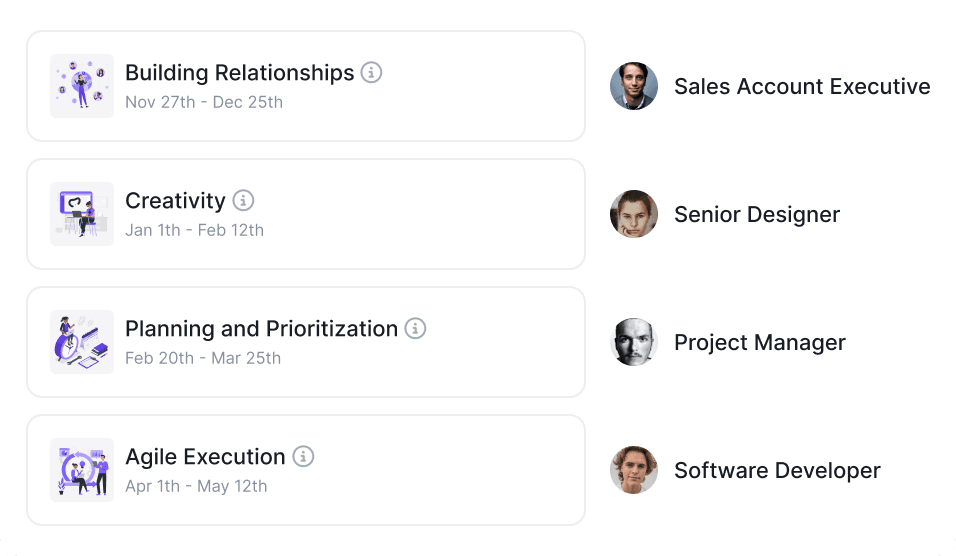The image size is (956, 556).
Task: Open the Building Relationships course title
Action: [x=239, y=73]
